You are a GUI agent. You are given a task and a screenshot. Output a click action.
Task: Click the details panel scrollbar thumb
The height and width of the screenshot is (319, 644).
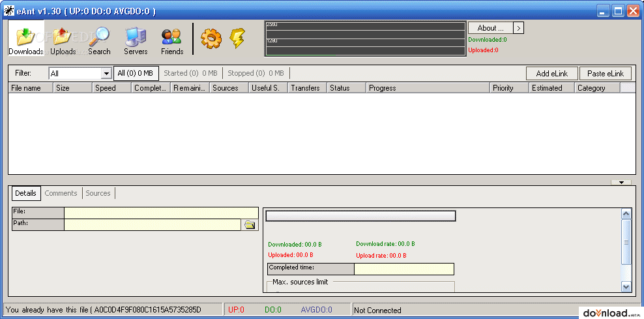(626, 242)
